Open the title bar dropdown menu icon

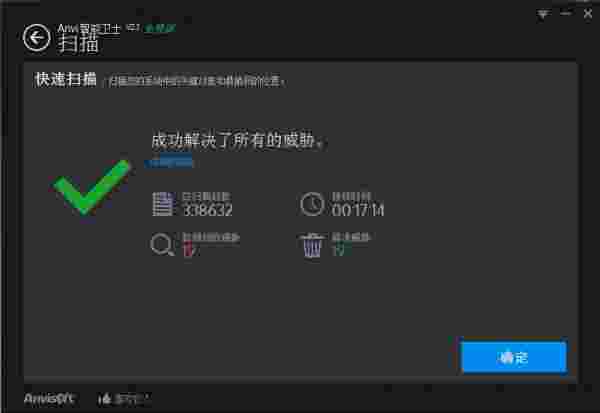pyautogui.click(x=543, y=15)
